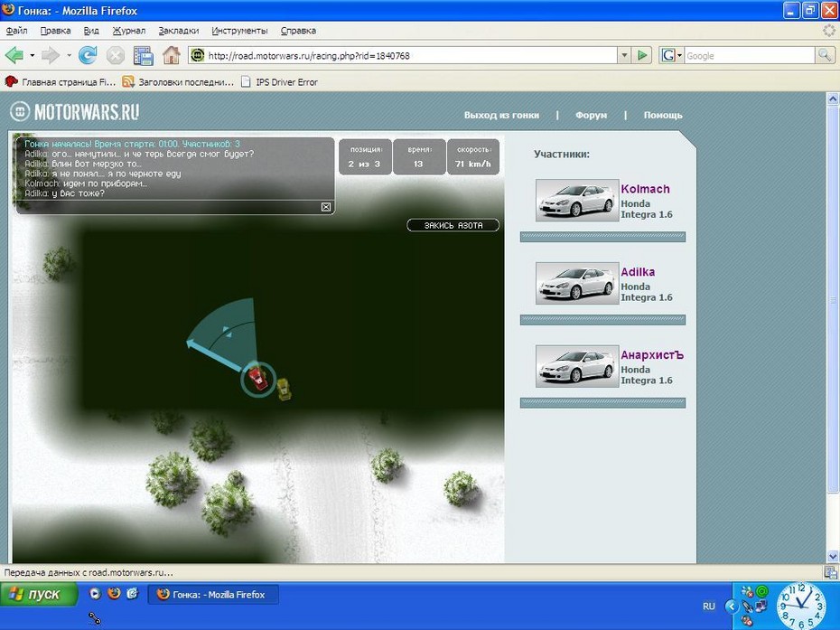The image size is (840, 630).
Task: Open the IPS Driver Error bookmark
Action: 279,82
